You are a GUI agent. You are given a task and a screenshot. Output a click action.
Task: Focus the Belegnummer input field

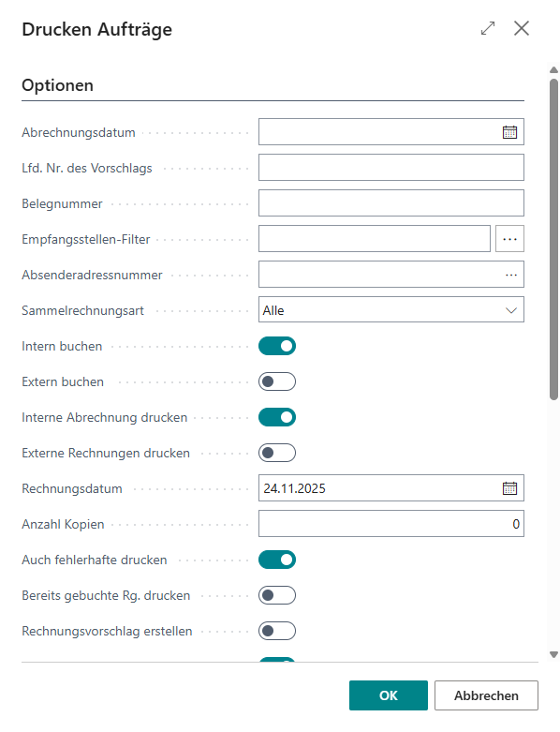click(x=391, y=203)
